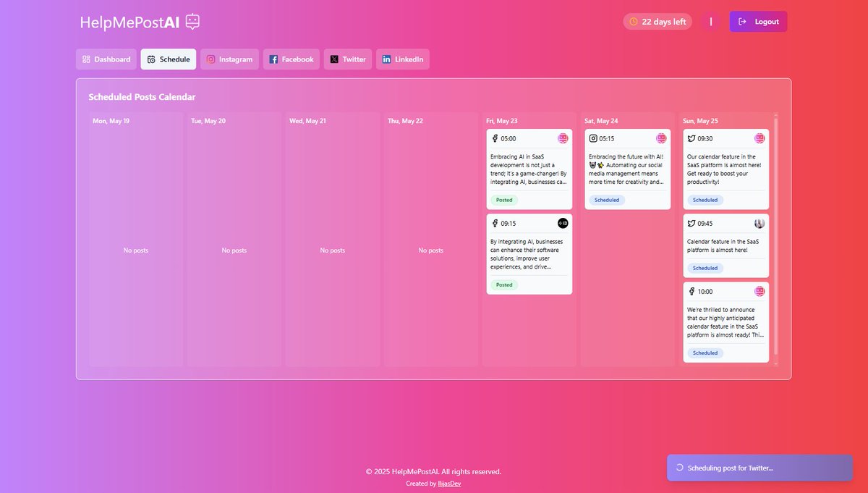Click the Posted badge on the 05:00 post

pos(504,200)
